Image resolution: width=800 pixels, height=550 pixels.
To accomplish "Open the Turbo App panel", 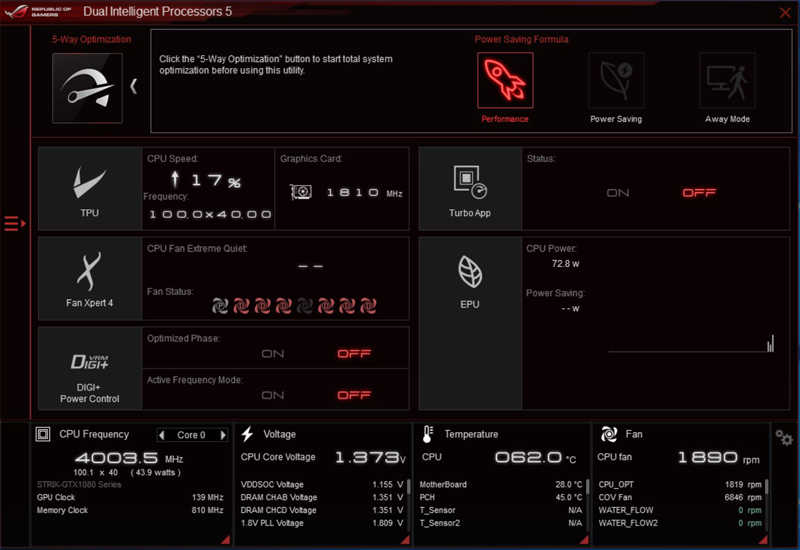I will [x=470, y=189].
